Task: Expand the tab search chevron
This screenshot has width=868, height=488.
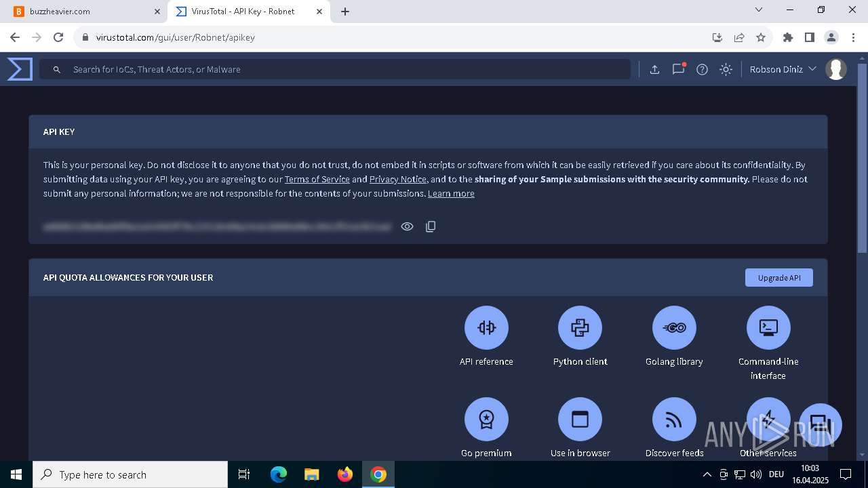Action: (759, 10)
